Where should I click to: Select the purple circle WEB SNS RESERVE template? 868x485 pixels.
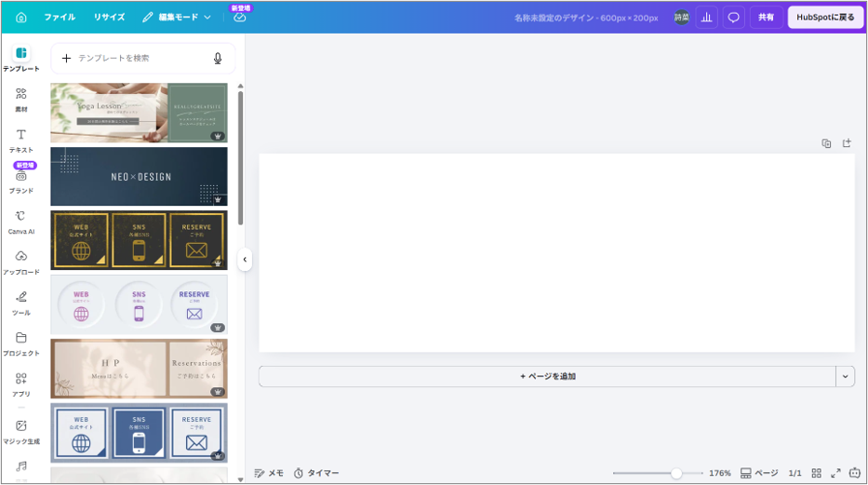(139, 304)
